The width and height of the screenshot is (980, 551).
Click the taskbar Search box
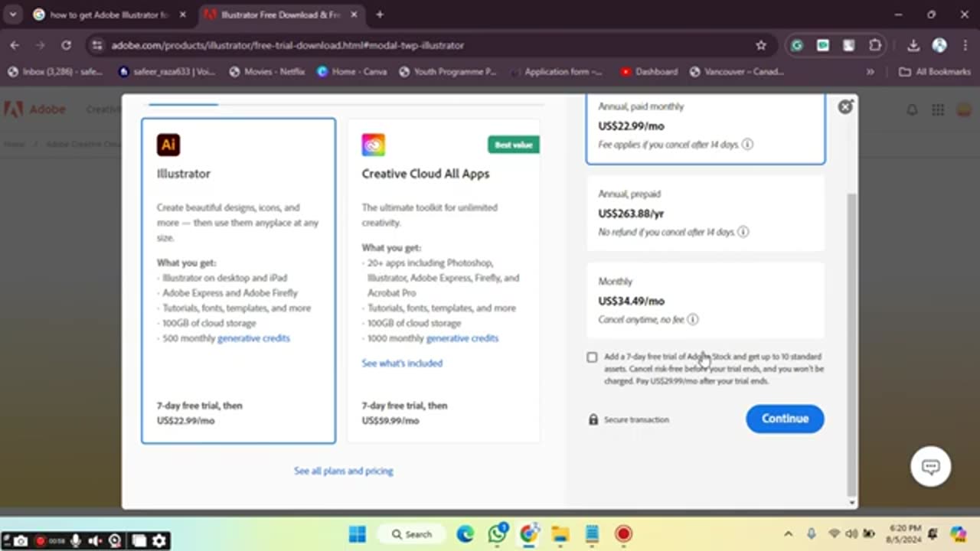pyautogui.click(x=411, y=534)
